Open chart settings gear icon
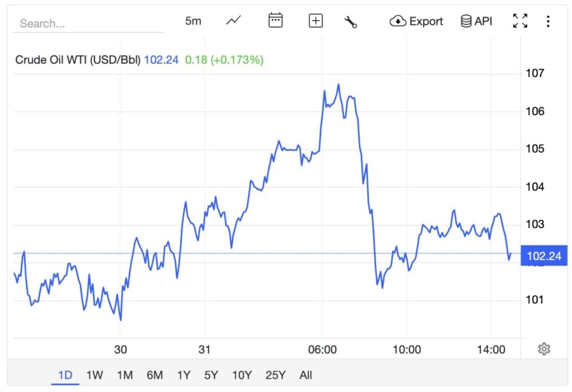Image resolution: width=572 pixels, height=392 pixels. tap(544, 349)
